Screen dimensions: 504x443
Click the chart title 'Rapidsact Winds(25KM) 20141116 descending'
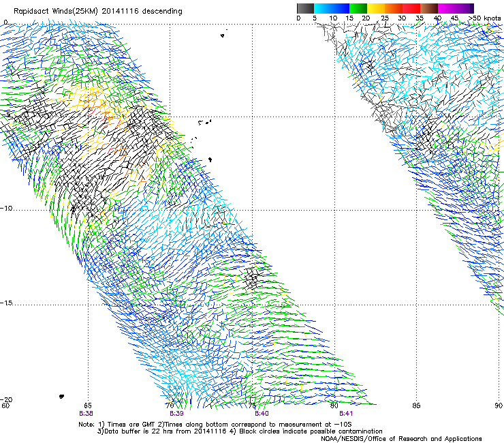[97, 12]
